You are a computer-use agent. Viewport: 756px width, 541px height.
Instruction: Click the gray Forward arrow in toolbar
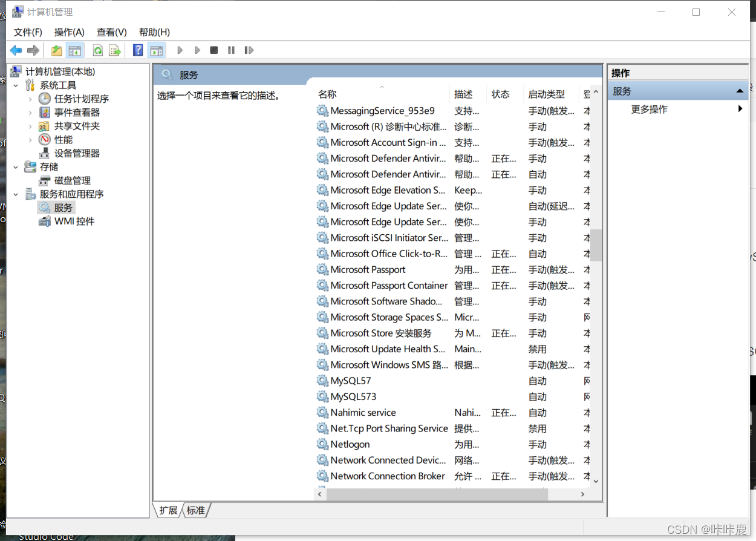point(33,50)
